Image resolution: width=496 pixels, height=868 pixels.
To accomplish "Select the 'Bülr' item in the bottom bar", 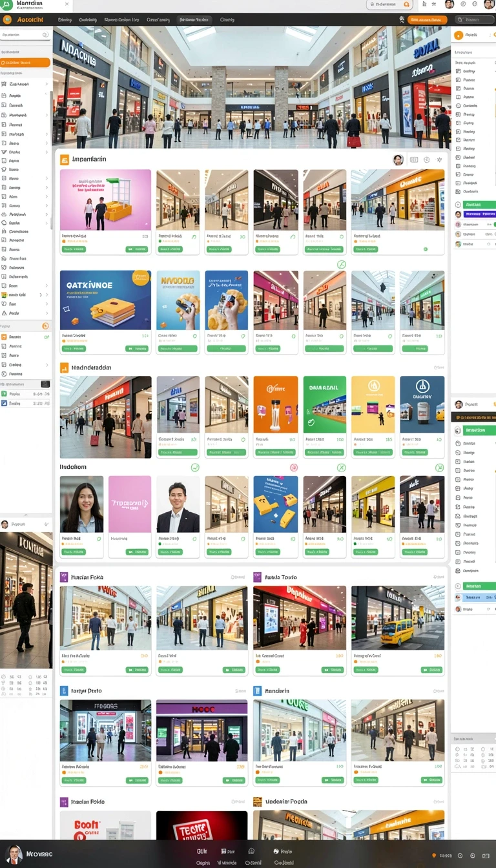I will pyautogui.click(x=201, y=851).
